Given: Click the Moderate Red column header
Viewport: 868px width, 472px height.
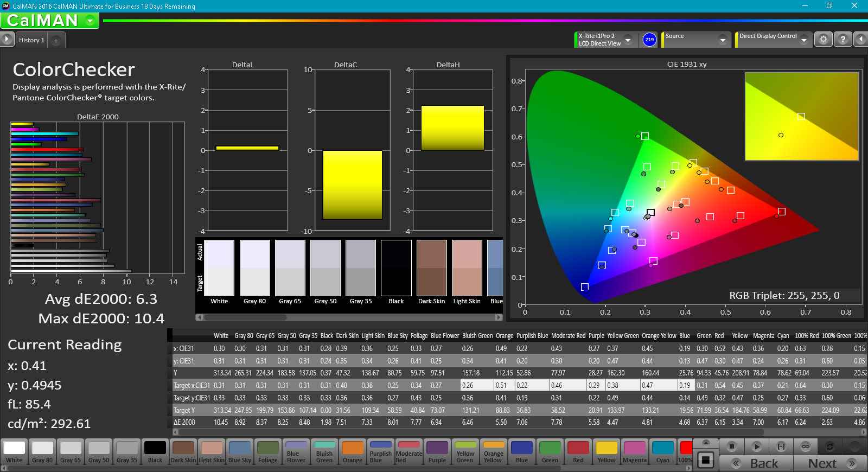Looking at the screenshot, I should [569, 336].
